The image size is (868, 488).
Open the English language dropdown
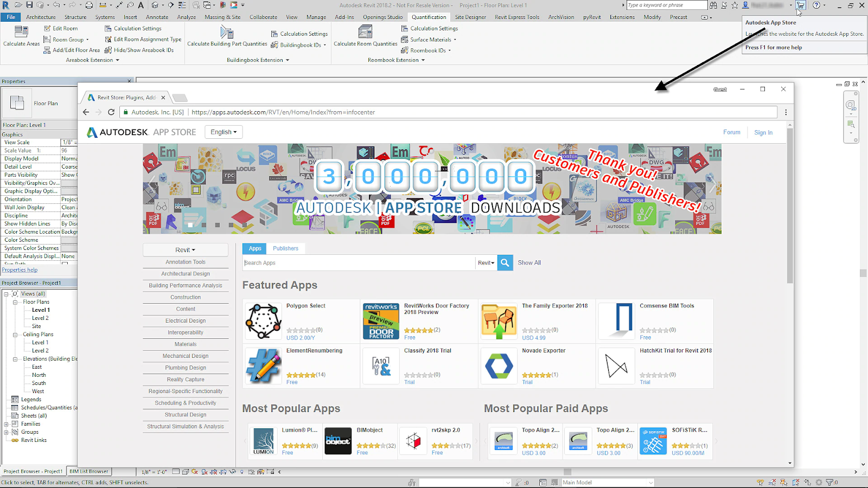coord(224,132)
